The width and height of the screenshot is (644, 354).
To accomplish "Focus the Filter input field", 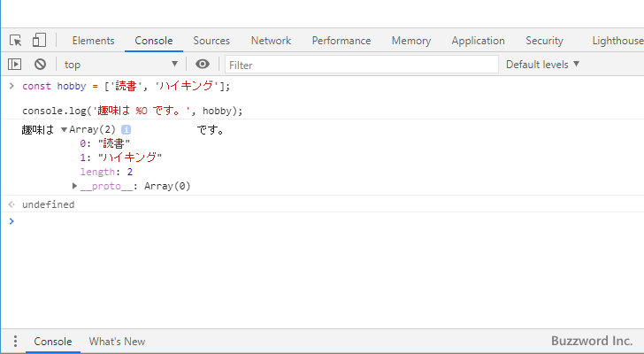I will tap(362, 65).
